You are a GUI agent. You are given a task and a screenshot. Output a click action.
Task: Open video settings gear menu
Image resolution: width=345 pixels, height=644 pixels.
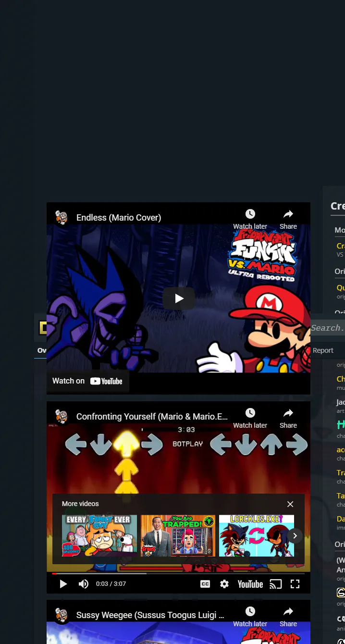[x=224, y=584]
